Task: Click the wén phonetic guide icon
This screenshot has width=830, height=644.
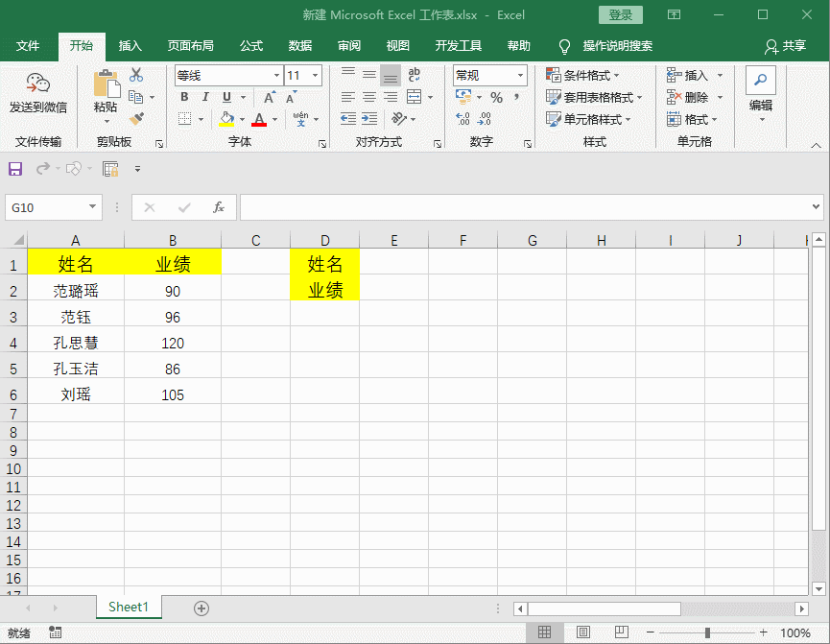Action: pos(300,119)
